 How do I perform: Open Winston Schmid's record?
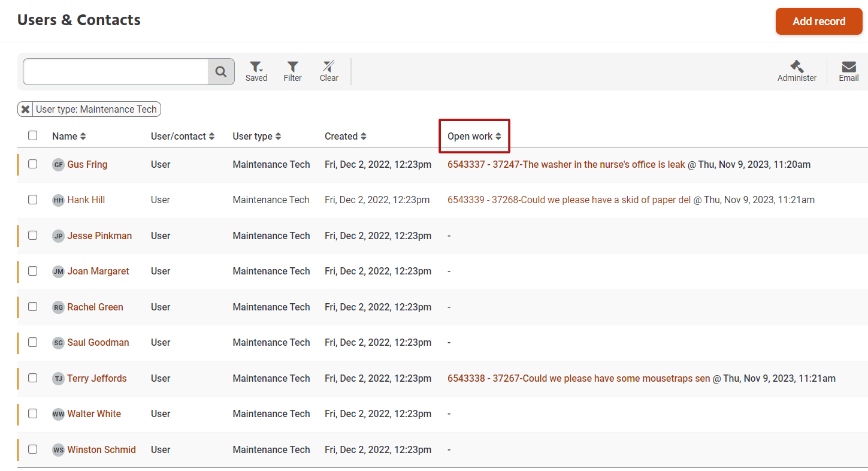pos(101,450)
